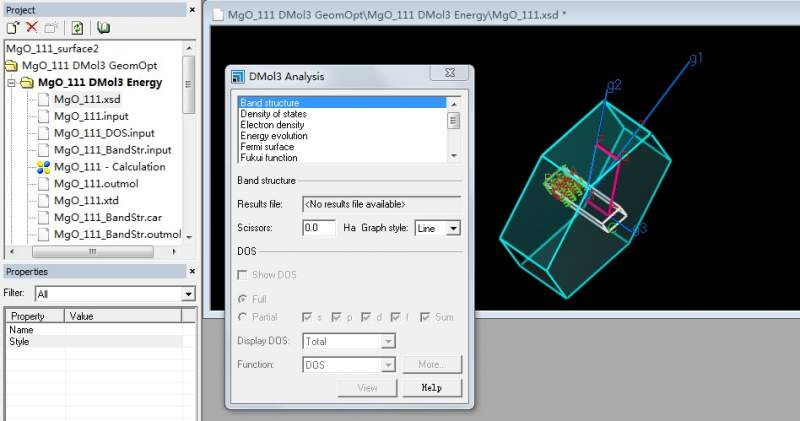
Task: Click the file icon beside MgO_111.input
Action: 44,116
